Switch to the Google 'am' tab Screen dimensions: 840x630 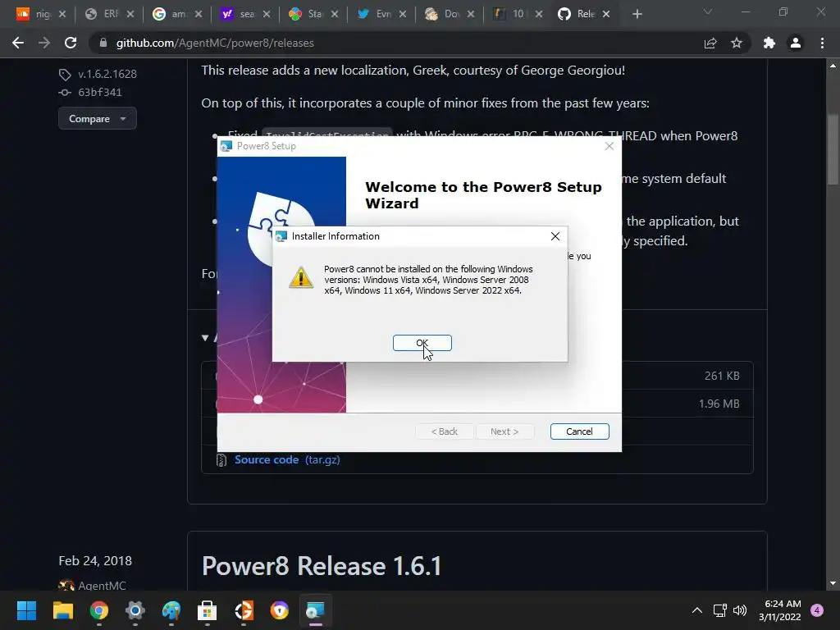coord(171,14)
